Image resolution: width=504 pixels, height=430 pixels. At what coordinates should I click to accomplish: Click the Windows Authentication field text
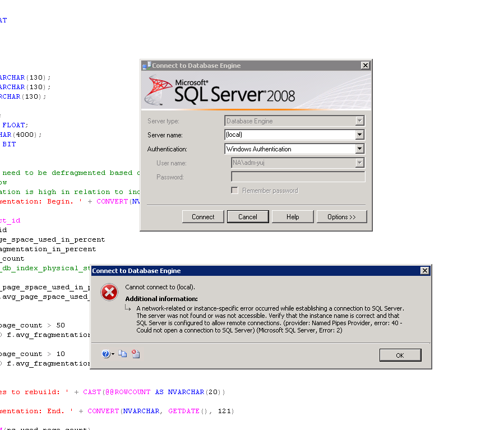click(x=259, y=149)
